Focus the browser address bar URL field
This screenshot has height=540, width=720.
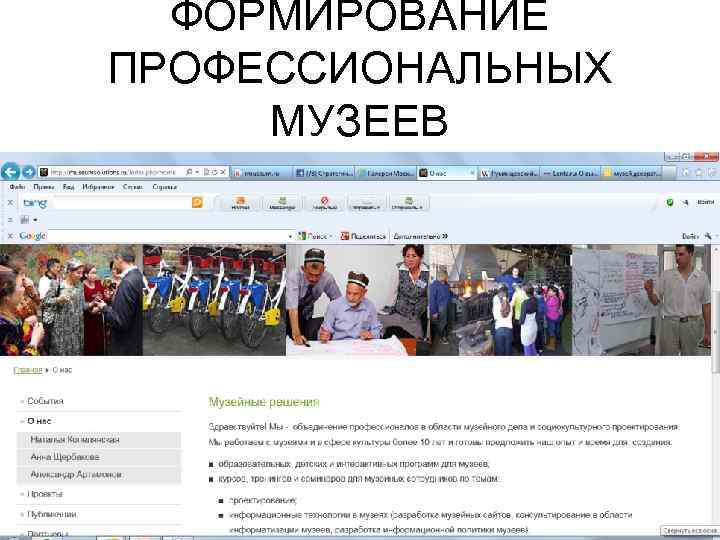112,172
